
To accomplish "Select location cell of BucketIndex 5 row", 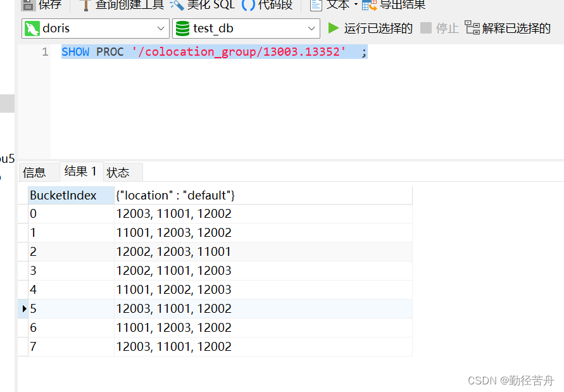I will pos(263,309).
